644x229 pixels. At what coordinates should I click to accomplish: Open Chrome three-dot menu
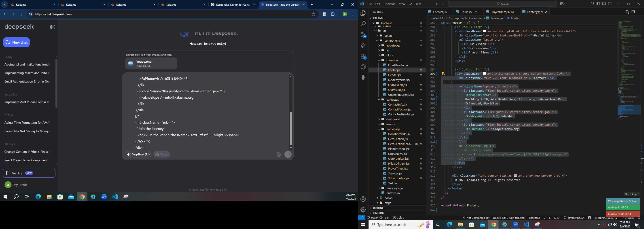click(353, 14)
